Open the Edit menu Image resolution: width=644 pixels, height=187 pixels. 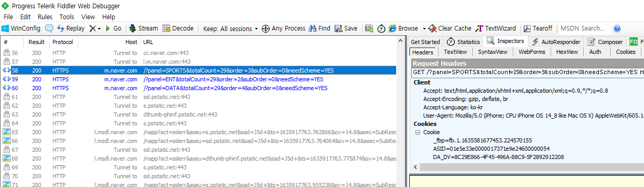click(x=25, y=17)
